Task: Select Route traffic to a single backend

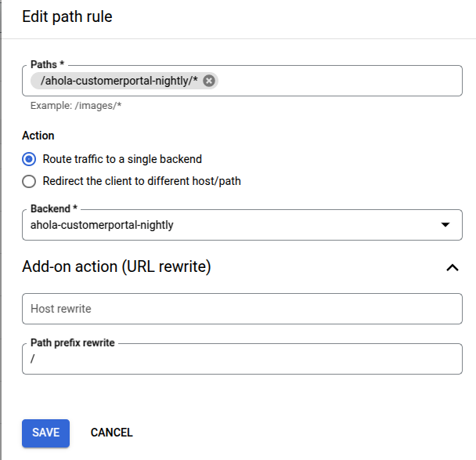Action: point(29,159)
